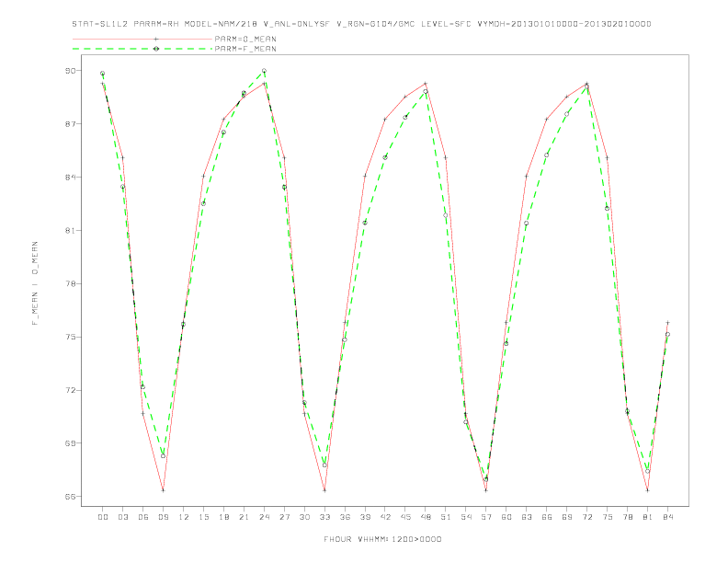Image resolution: width=728 pixels, height=563 pixels.
Task: Click the F_MEAN circle marker at hour 84
Action: tap(667, 335)
